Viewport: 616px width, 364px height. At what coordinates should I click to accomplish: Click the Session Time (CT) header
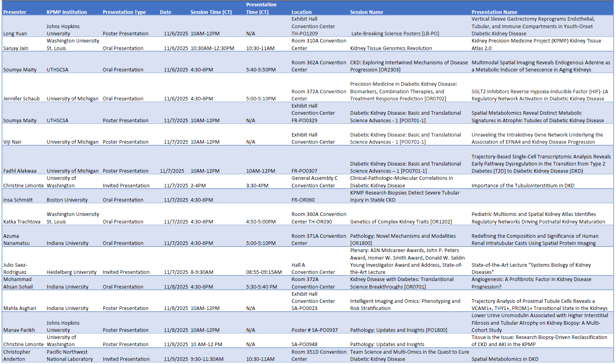point(211,12)
